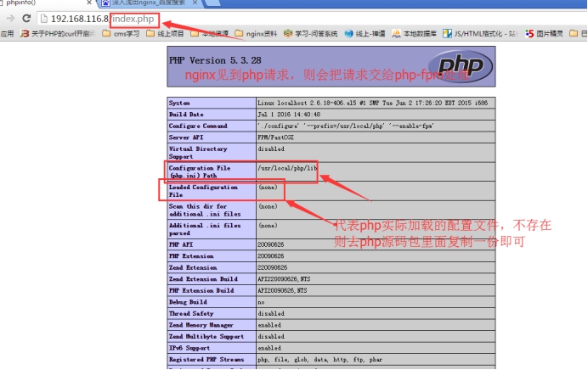
Task: Go forward with the forward arrow
Action: pyautogui.click(x=10, y=19)
